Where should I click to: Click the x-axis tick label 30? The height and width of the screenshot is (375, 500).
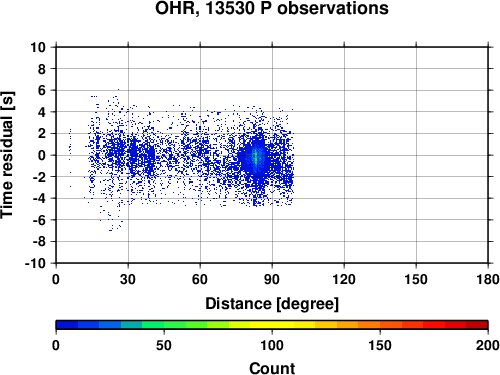[128, 279]
